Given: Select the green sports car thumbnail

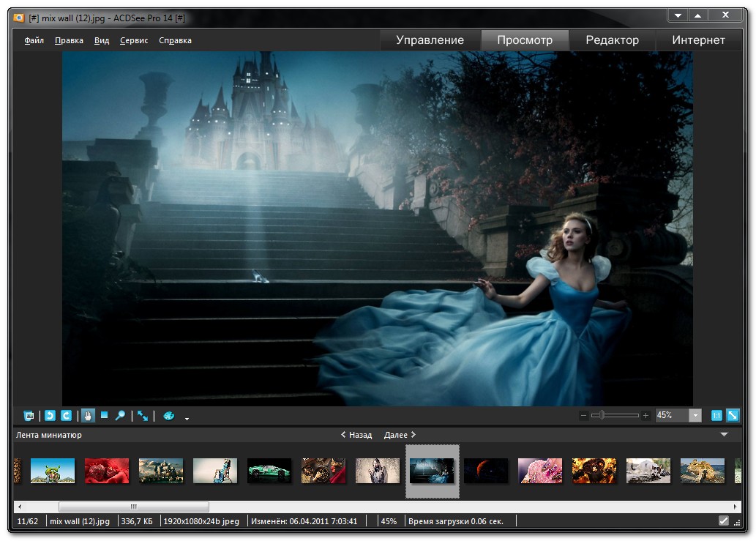Looking at the screenshot, I should pos(269,471).
